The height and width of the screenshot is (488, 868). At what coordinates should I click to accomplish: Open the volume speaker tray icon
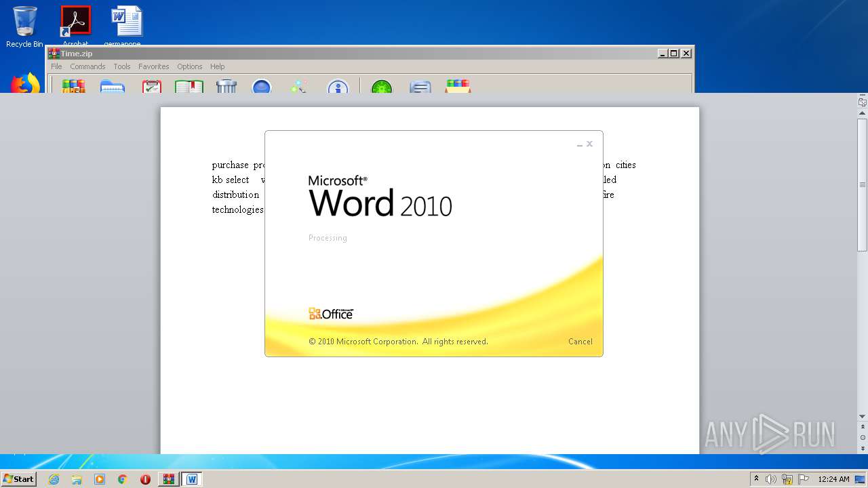(x=771, y=479)
